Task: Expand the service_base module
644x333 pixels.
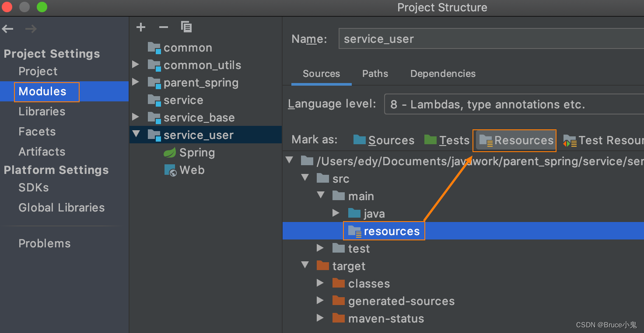Action: (x=136, y=117)
